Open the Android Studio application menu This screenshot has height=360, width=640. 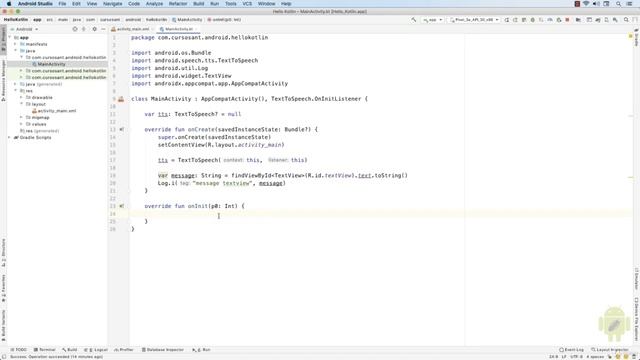click(35, 4)
